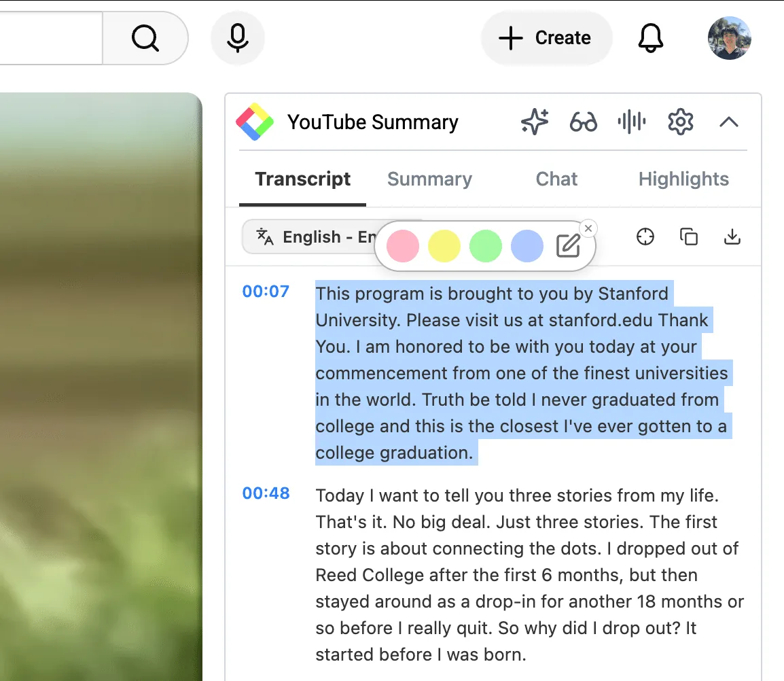
Task: Click the audio waveform icon
Action: [632, 122]
